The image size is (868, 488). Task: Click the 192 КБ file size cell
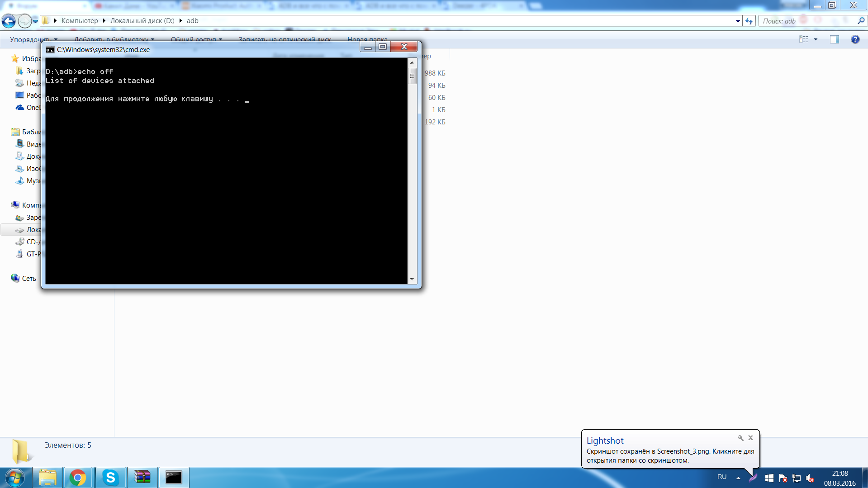point(435,122)
